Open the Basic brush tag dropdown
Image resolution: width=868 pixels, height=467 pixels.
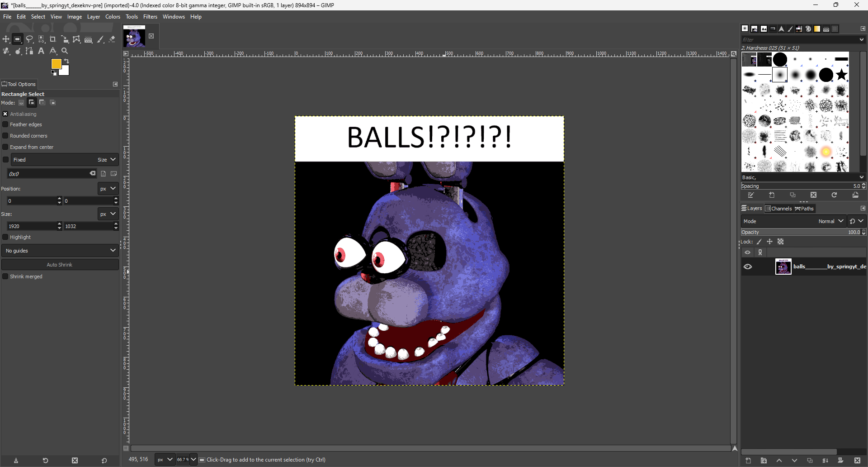[862, 177]
